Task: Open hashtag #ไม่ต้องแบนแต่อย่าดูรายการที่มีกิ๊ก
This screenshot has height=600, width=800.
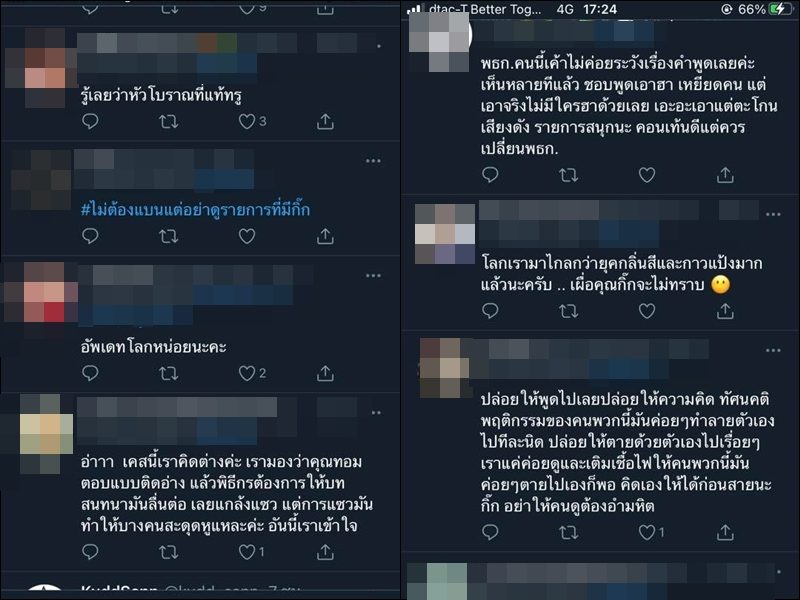Action: (x=195, y=209)
